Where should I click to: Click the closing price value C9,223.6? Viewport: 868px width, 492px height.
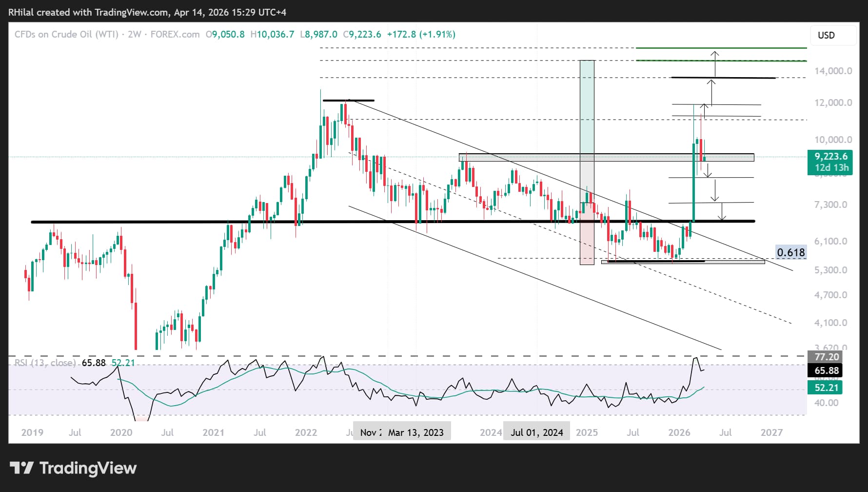362,34
